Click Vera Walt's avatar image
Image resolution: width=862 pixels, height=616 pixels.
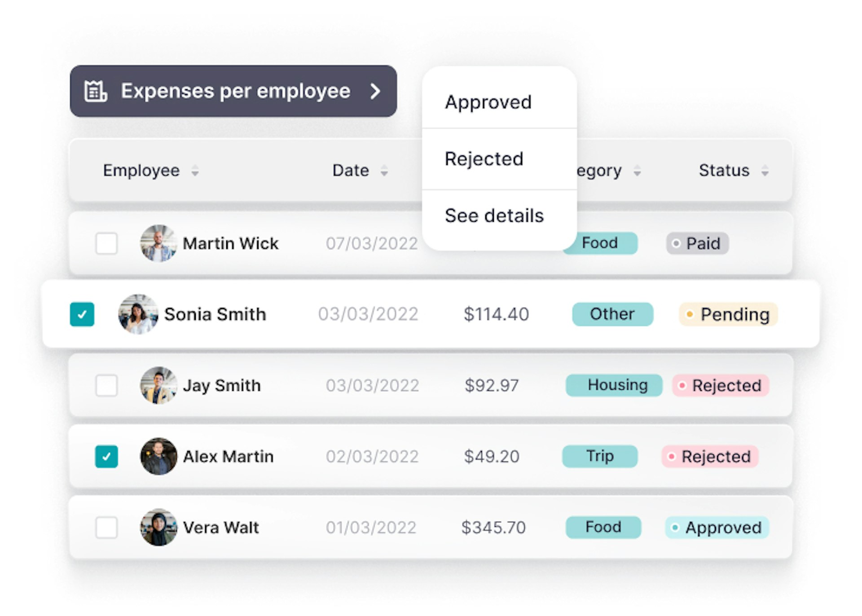pyautogui.click(x=158, y=528)
